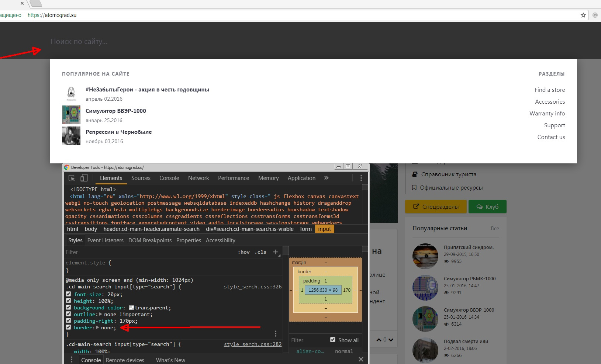Open the Application tab
Image resolution: width=601 pixels, height=364 pixels.
(302, 178)
